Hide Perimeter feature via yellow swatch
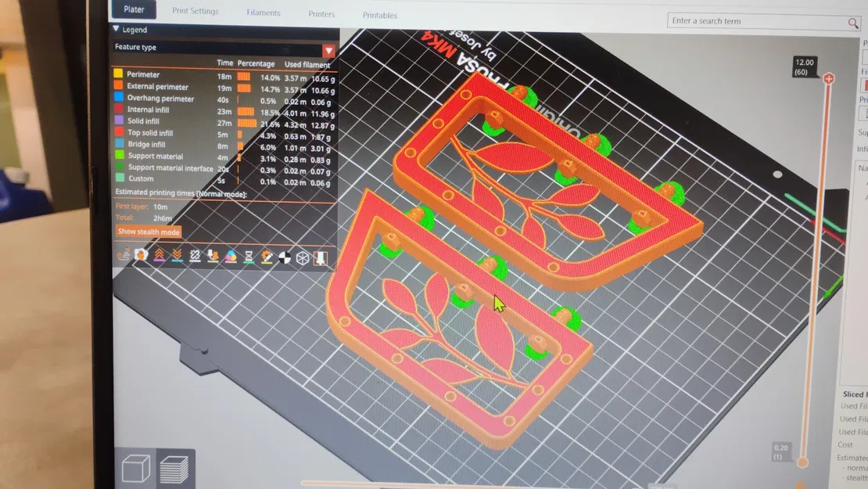This screenshot has height=489, width=868. [x=118, y=73]
